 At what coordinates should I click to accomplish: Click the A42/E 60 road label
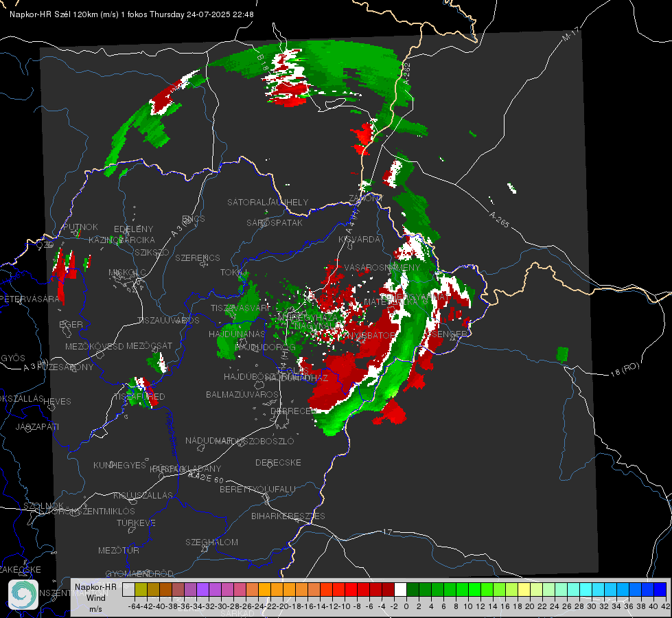(206, 477)
